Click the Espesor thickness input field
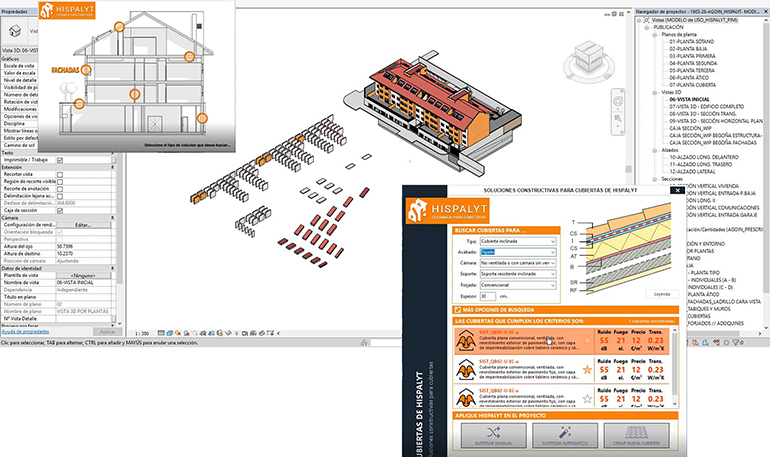The width and height of the screenshot is (770, 457). 488,296
